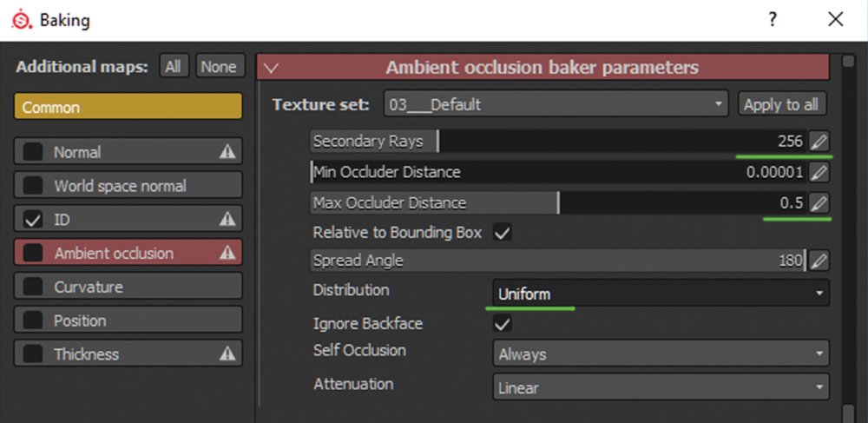868x423 pixels.
Task: Click pencil icon beside Min Occluder Distance
Action: [819, 172]
